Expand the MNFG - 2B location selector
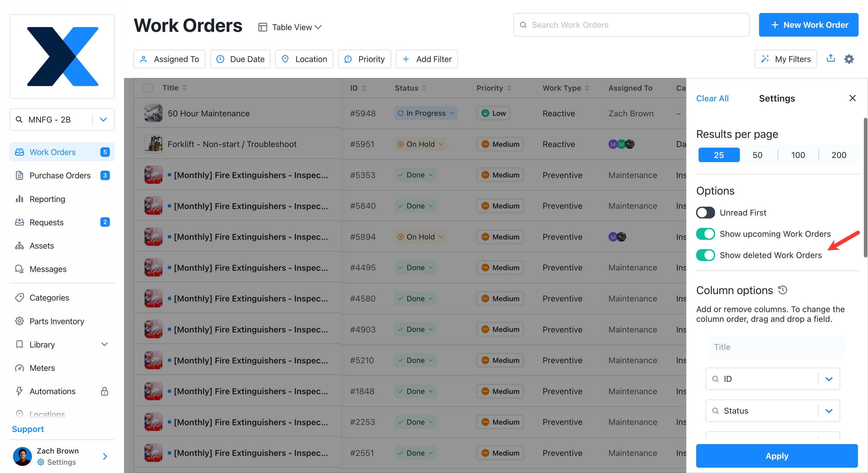The height and width of the screenshot is (473, 868). (103, 120)
